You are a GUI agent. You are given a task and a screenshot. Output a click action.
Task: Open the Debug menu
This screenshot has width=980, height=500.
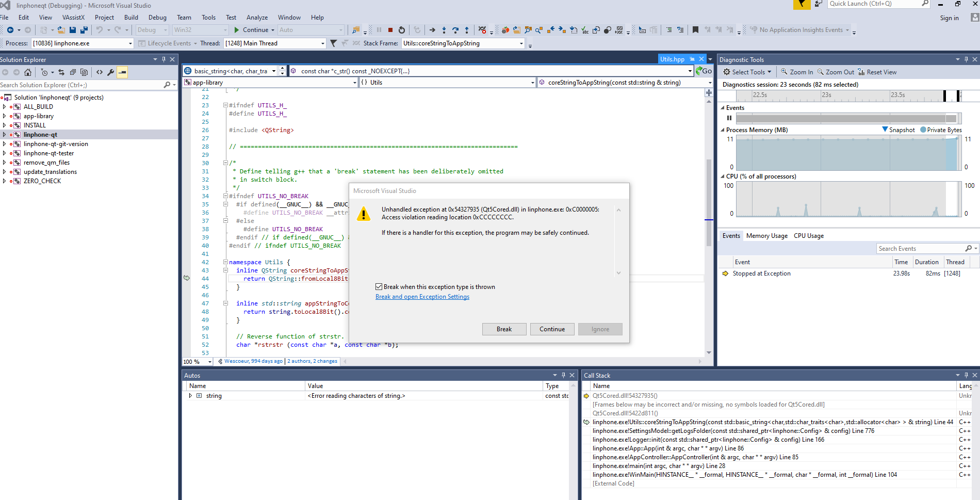coord(157,18)
